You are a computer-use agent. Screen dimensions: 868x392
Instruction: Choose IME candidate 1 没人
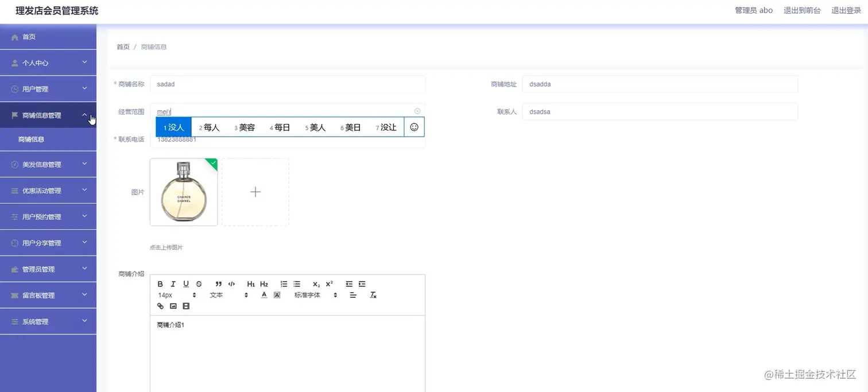click(173, 127)
